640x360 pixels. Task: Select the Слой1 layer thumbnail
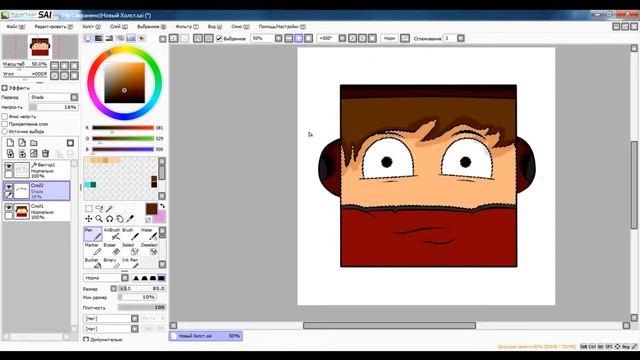21,212
